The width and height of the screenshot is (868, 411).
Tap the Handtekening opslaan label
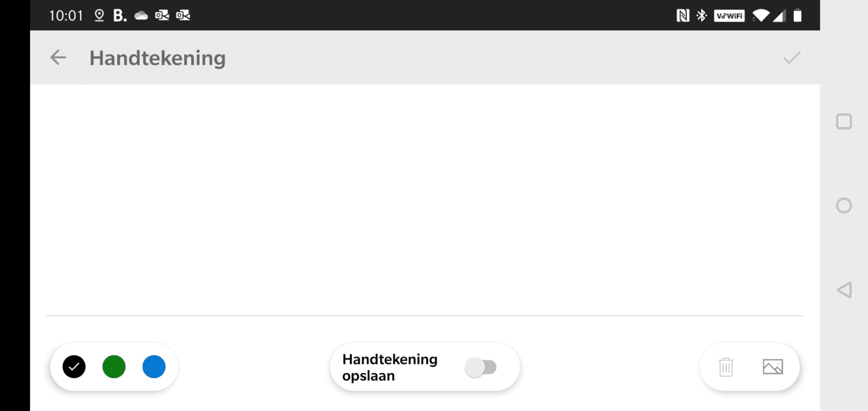(389, 367)
